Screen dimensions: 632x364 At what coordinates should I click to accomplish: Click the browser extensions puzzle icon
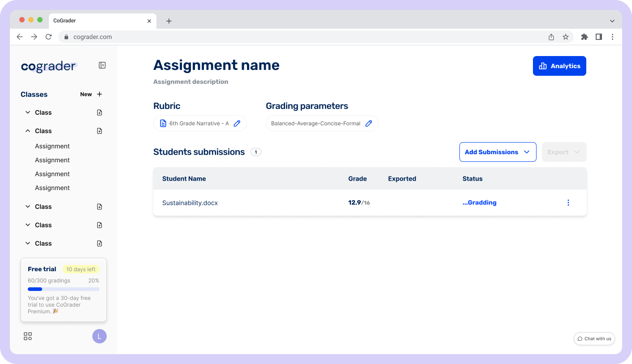click(584, 37)
